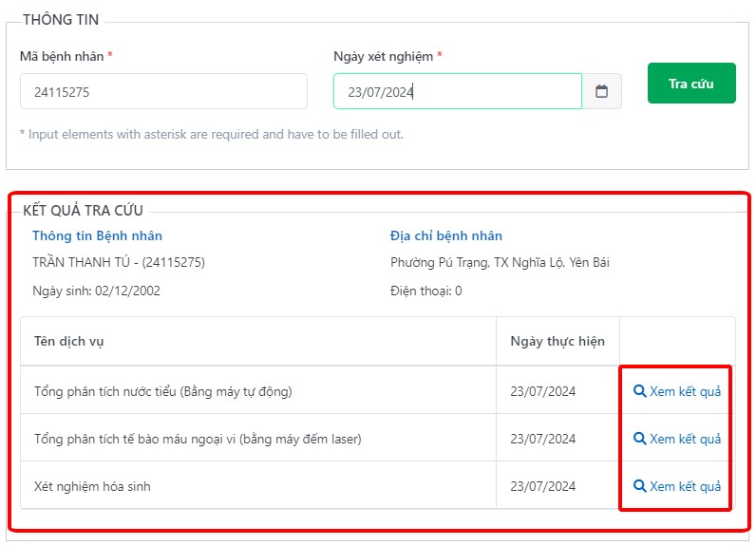Click the Ngày thực hiện column header
The height and width of the screenshot is (545, 756).
[558, 341]
